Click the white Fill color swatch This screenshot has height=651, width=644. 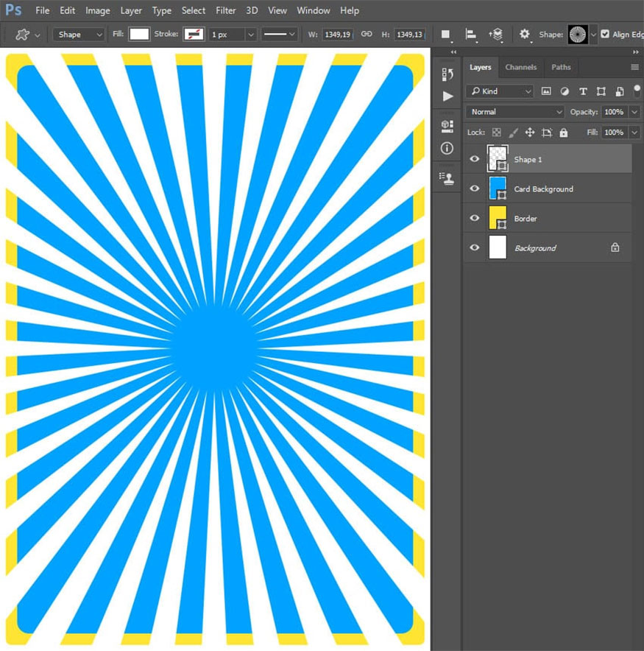click(x=139, y=35)
